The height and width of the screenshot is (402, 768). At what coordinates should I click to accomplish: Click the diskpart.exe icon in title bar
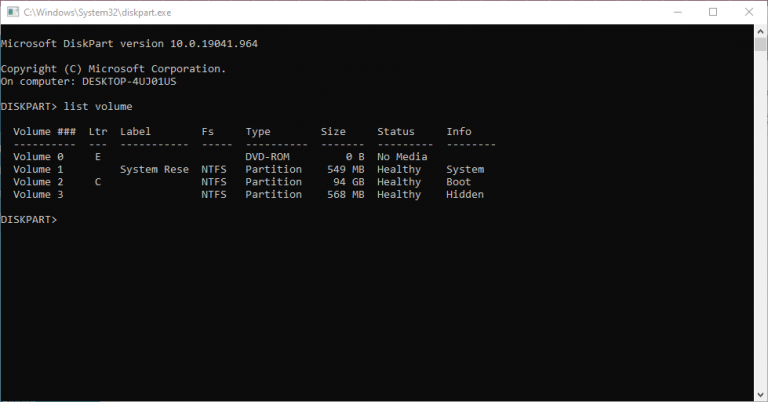pyautogui.click(x=13, y=12)
